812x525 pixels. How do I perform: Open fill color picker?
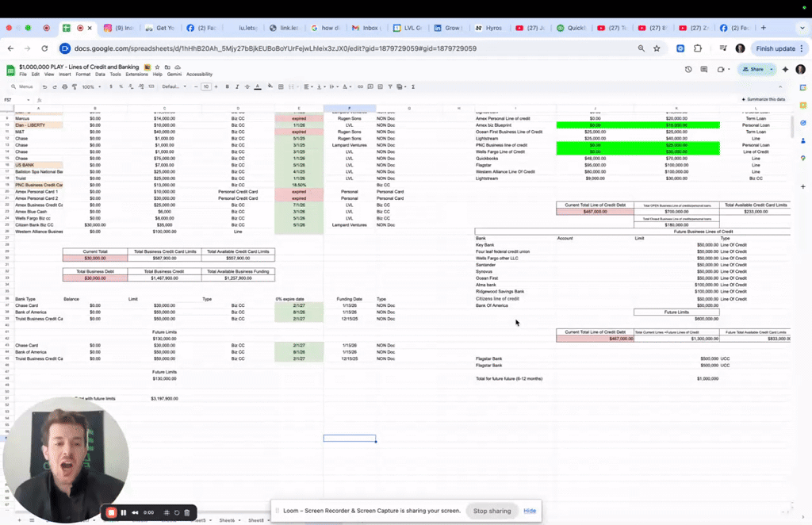(x=270, y=87)
